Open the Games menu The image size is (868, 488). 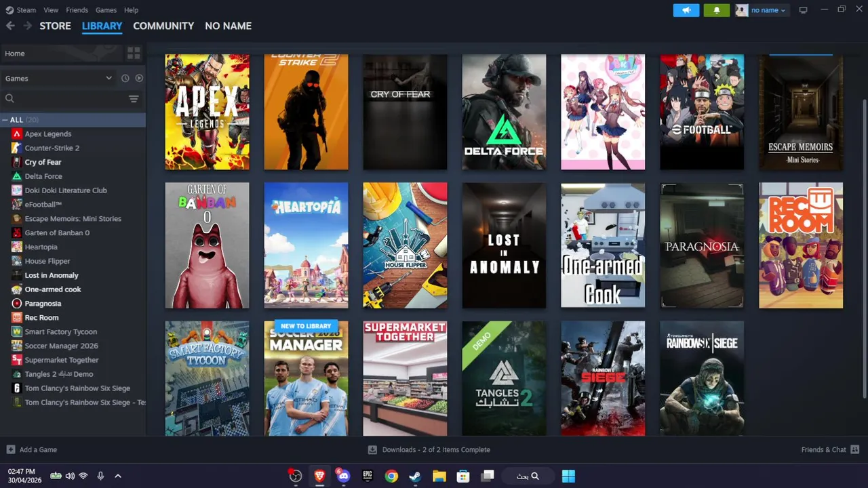coord(106,10)
